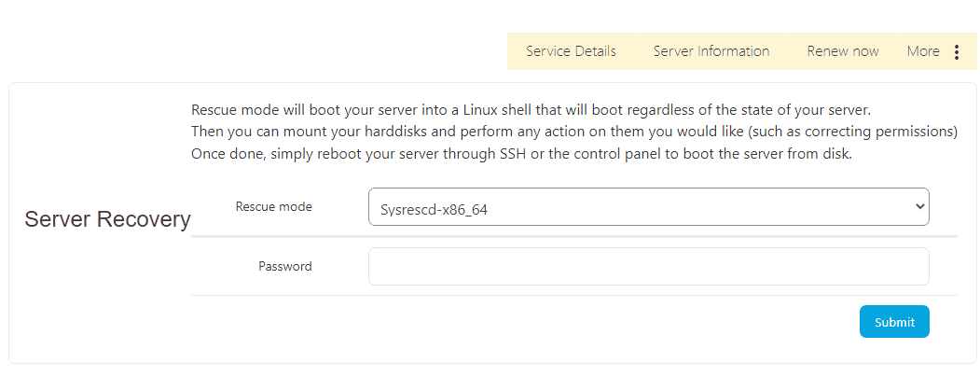This screenshot has width=980, height=391.
Task: Select the Sysrescd-x86_64 value text
Action: pyautogui.click(x=435, y=210)
